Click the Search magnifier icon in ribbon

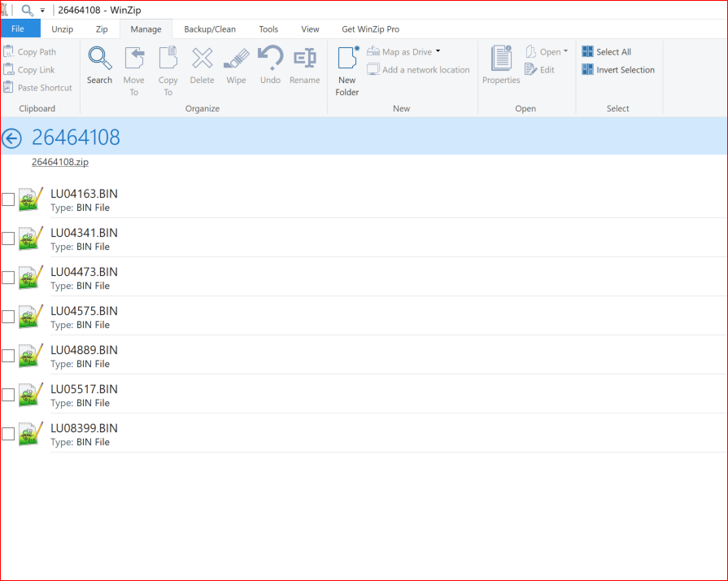(99, 59)
